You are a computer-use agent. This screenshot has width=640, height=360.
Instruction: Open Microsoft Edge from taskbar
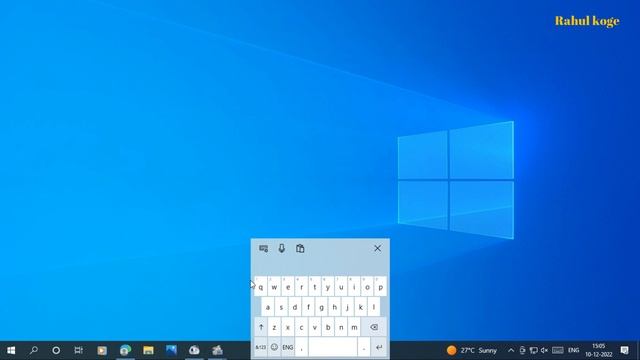point(125,350)
